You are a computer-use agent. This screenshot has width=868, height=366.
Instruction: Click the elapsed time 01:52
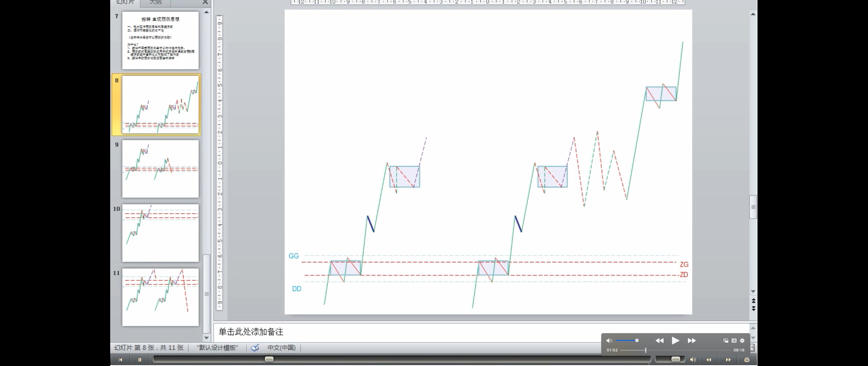click(x=612, y=350)
